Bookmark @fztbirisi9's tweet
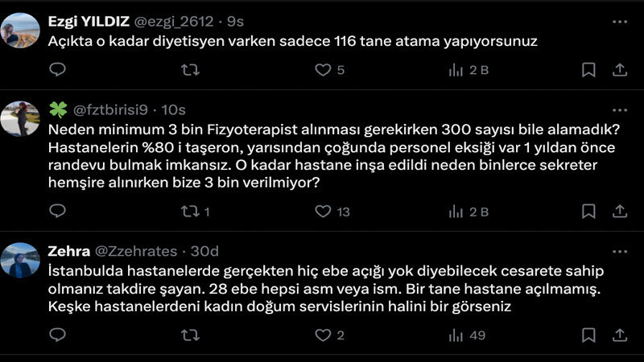644x362 pixels. pyautogui.click(x=588, y=212)
